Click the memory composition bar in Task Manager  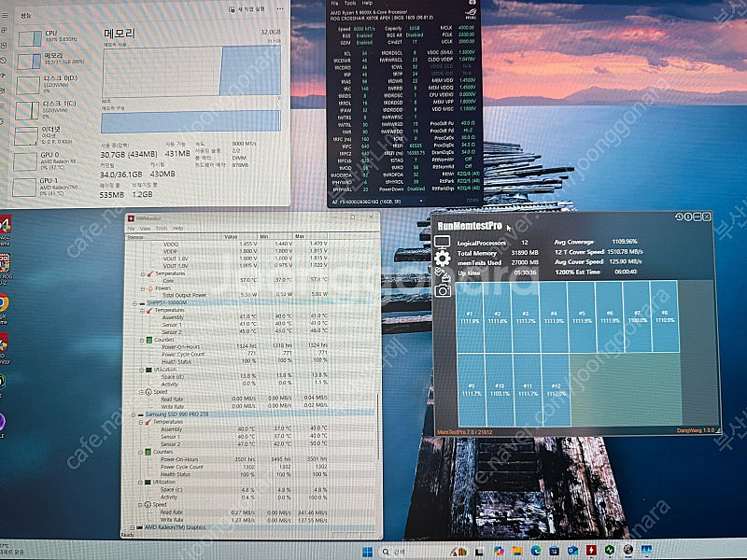190,121
